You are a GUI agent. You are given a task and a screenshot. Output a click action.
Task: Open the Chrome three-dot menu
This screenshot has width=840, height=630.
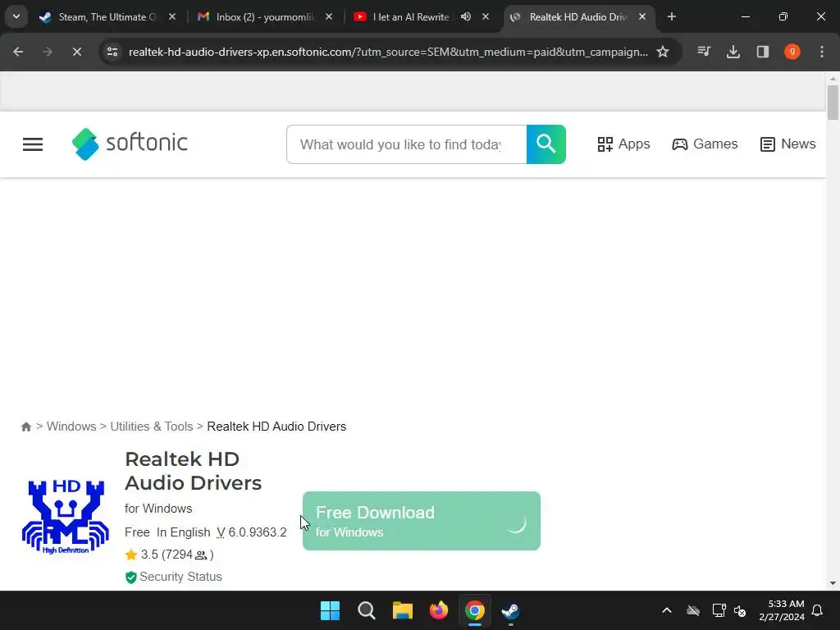coord(822,52)
